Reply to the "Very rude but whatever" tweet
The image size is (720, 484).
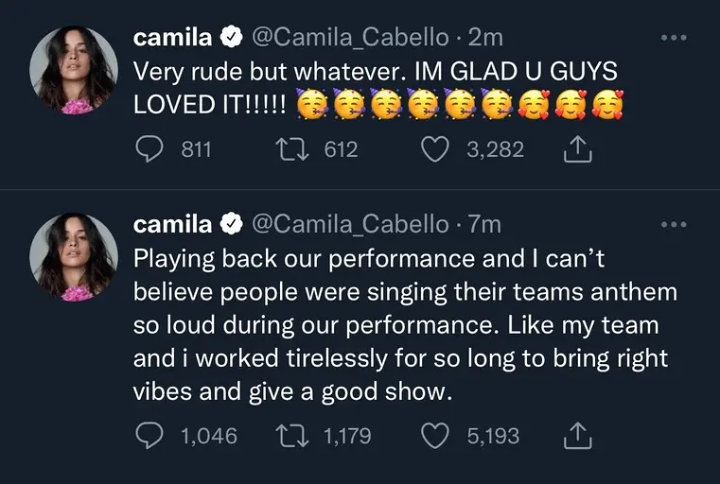149,150
